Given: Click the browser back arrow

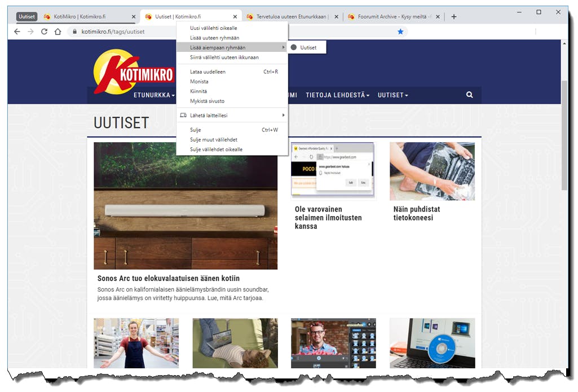Looking at the screenshot, I should tap(17, 32).
